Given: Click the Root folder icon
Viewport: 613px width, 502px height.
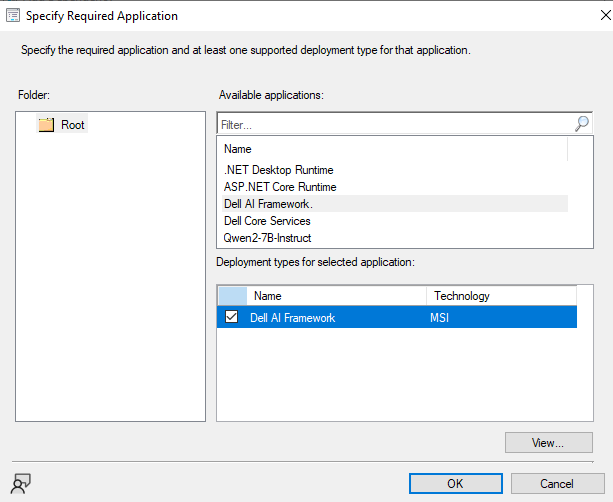Looking at the screenshot, I should pos(46,125).
